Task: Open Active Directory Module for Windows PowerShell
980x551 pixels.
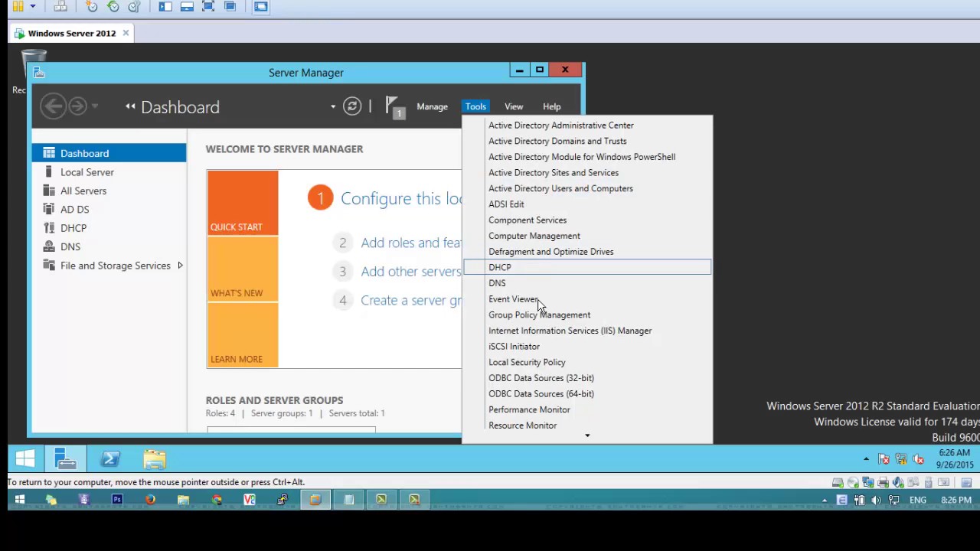Action: pos(587,157)
